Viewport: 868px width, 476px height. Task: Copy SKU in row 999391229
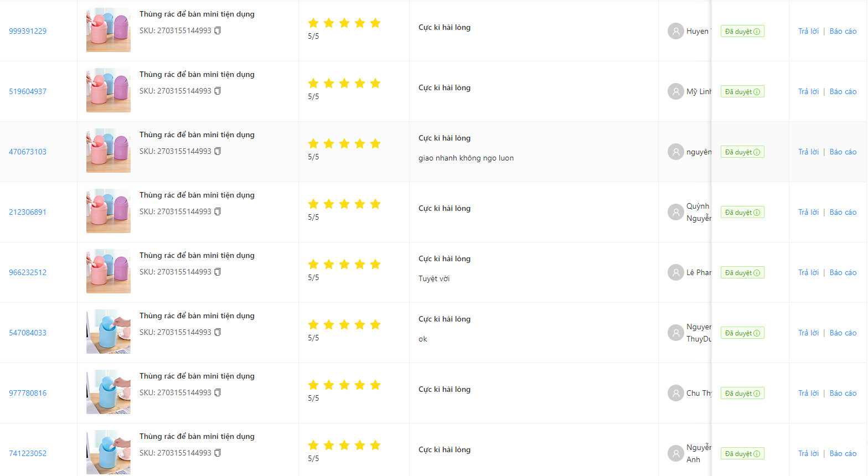pyautogui.click(x=218, y=30)
